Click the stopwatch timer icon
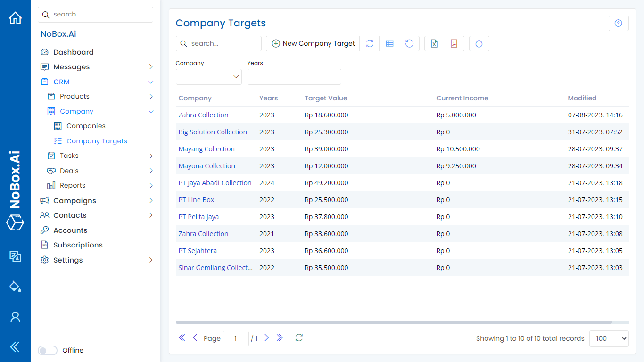This screenshot has width=644, height=362. point(479,43)
